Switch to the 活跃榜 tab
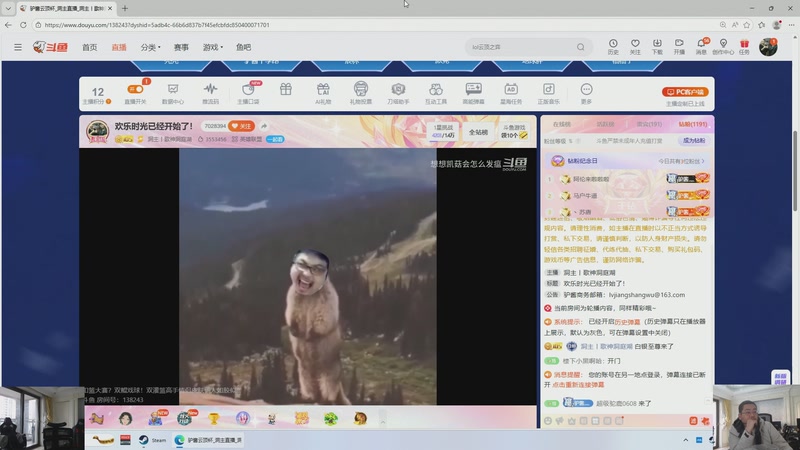800x450 pixels. (x=605, y=124)
